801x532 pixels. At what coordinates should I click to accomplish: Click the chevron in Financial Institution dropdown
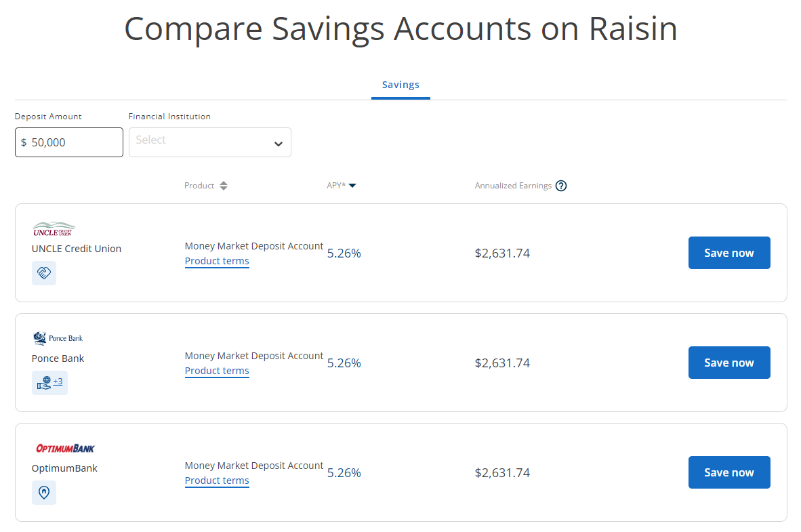tap(278, 144)
